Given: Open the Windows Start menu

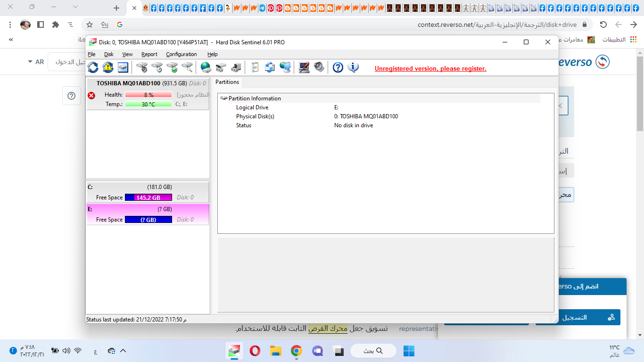Looking at the screenshot, I should click(x=409, y=351).
